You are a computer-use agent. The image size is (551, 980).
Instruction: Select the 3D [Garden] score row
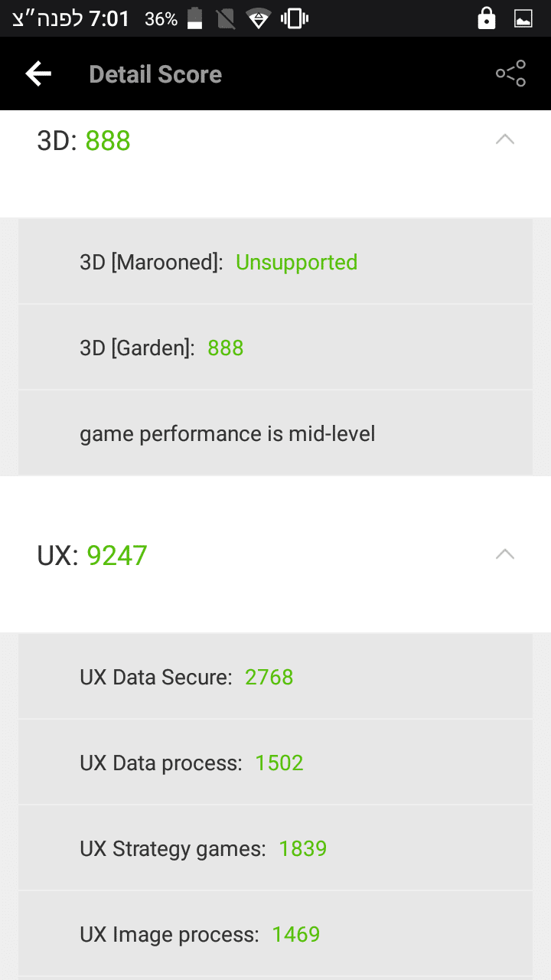(275, 348)
